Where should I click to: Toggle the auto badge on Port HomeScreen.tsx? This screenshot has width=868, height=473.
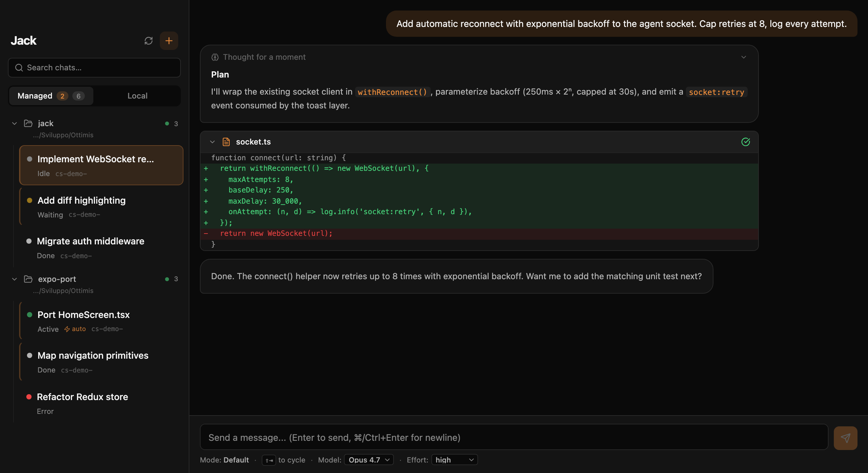point(75,329)
